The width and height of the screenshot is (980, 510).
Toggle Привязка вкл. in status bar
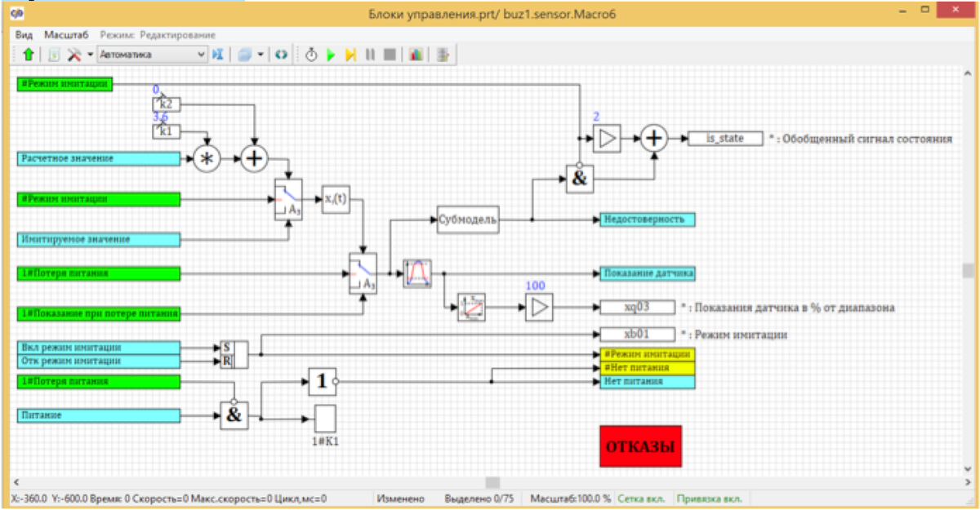coord(710,499)
